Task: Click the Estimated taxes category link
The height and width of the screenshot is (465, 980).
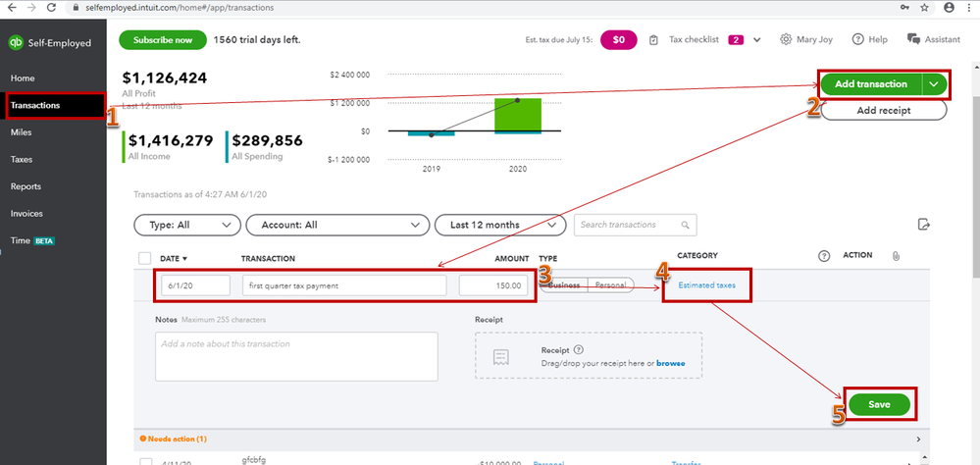Action: pos(707,285)
